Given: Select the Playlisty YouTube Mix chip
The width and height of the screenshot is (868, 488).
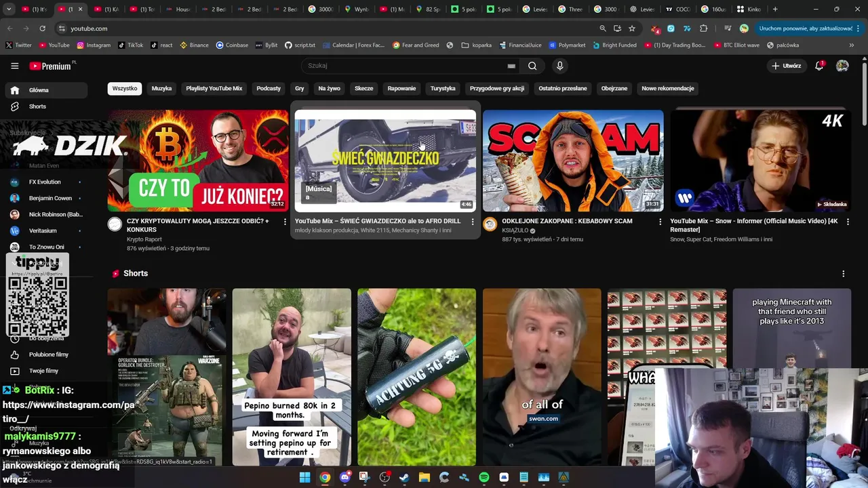Looking at the screenshot, I should click(x=214, y=88).
